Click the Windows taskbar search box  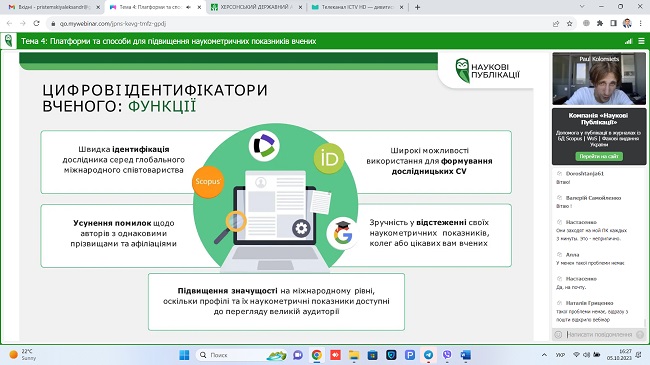point(240,355)
